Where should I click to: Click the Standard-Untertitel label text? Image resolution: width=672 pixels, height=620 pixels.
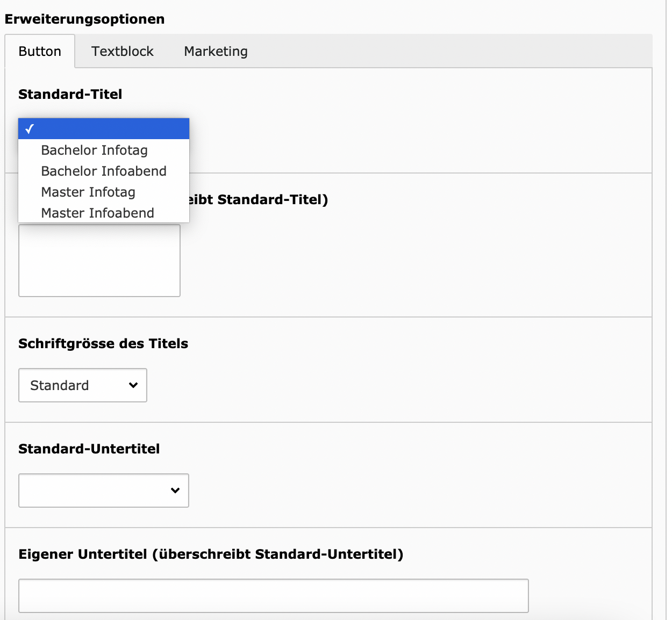tap(89, 449)
